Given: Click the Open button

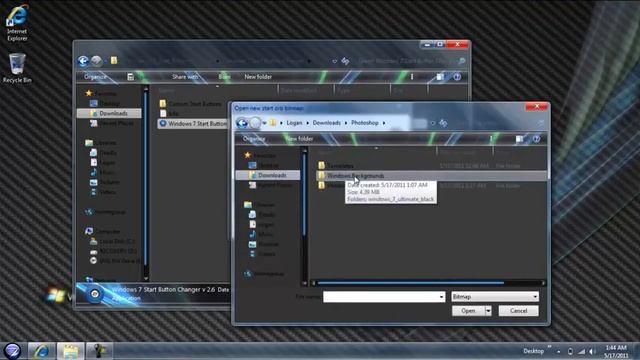Looking at the screenshot, I should pyautogui.click(x=468, y=311).
